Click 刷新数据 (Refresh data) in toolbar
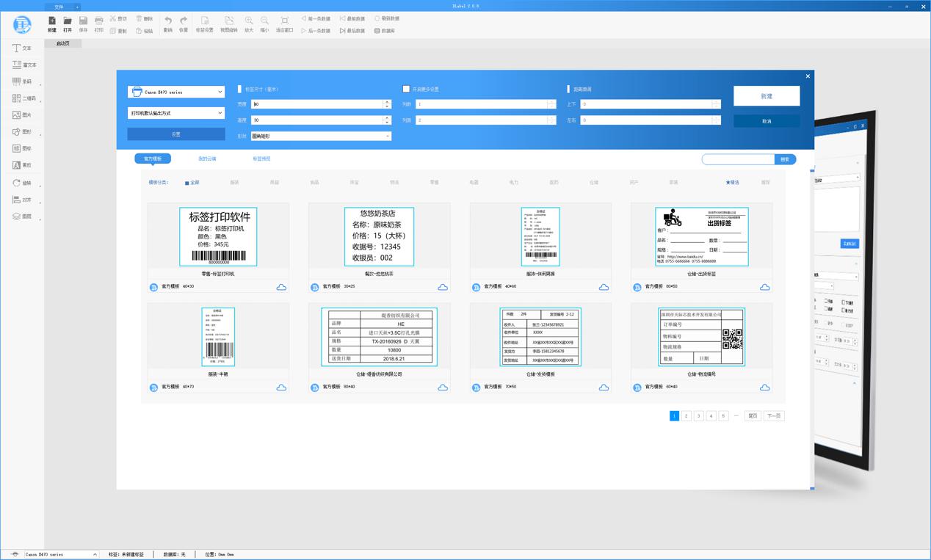This screenshot has height=560, width=931. point(387,18)
